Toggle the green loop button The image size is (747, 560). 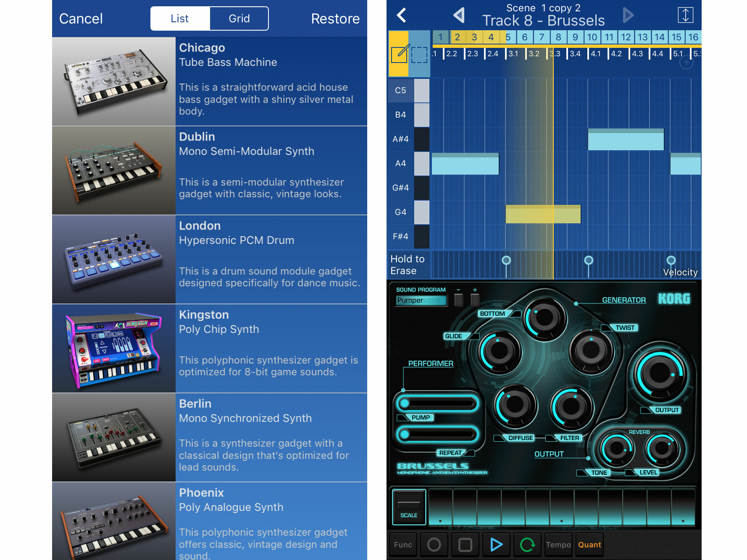(527, 545)
